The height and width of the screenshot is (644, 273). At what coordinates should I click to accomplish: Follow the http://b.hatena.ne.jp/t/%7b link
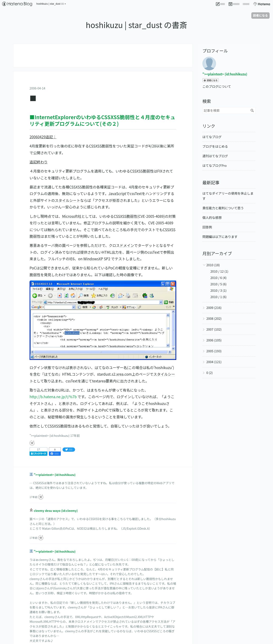[x=53, y=397]
